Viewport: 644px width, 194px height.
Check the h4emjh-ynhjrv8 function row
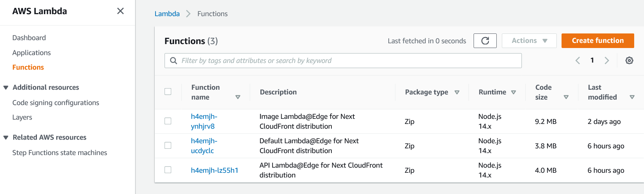tap(168, 121)
